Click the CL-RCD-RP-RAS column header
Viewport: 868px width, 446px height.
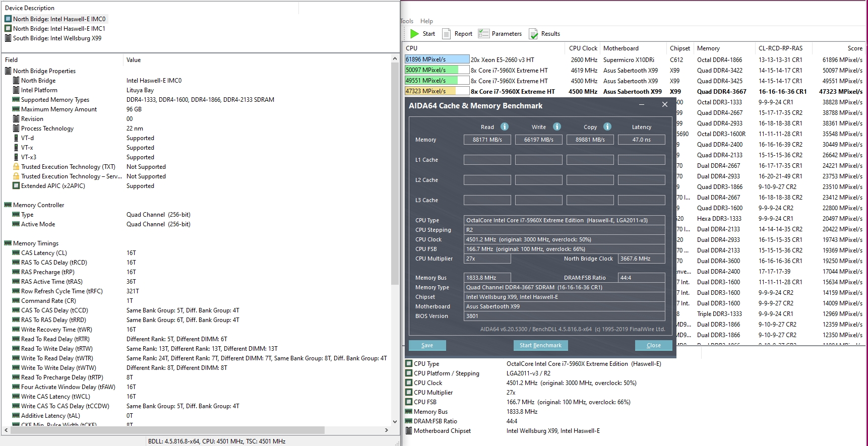click(x=783, y=48)
